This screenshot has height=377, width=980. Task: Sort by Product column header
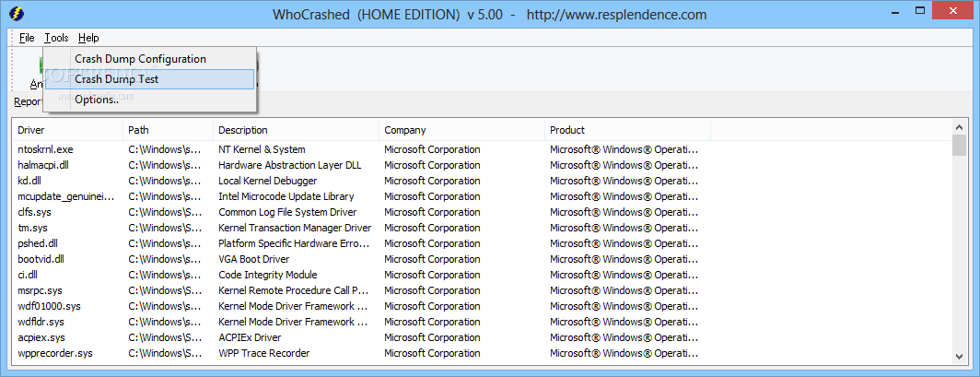tap(627, 130)
